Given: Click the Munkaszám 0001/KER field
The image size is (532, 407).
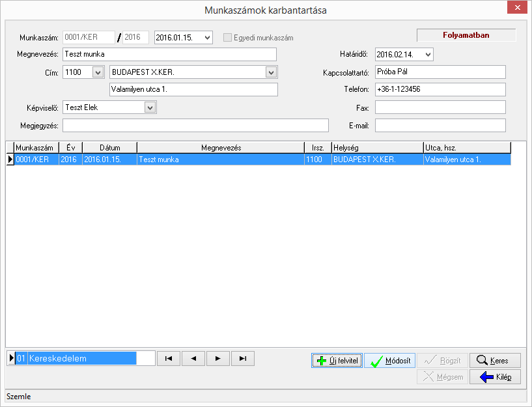Looking at the screenshot, I should 89,37.
